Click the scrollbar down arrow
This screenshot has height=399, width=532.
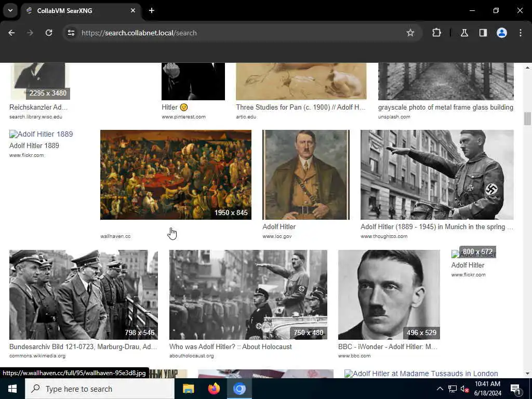(527, 373)
